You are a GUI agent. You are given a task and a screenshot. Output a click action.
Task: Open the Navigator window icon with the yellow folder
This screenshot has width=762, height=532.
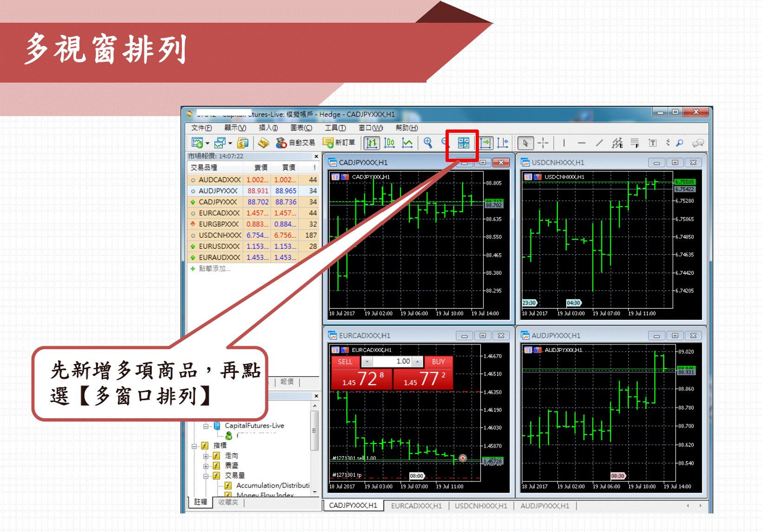[x=264, y=143]
